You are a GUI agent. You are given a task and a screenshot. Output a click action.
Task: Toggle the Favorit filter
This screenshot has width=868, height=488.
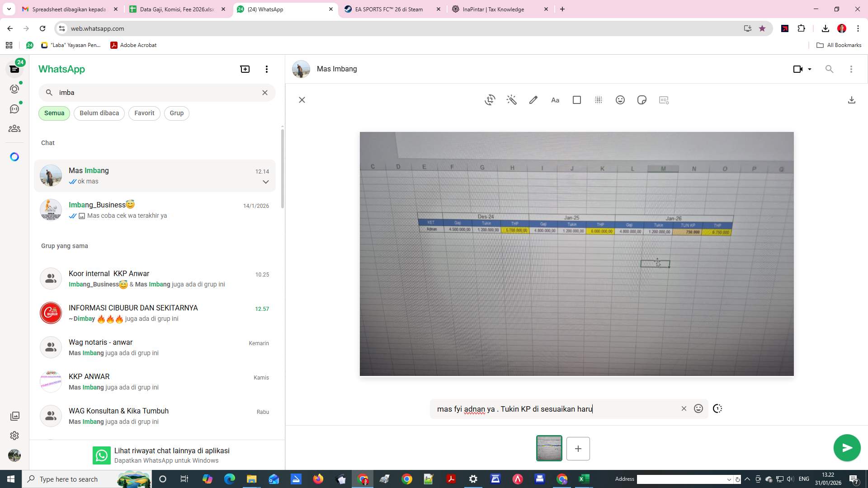pyautogui.click(x=144, y=113)
